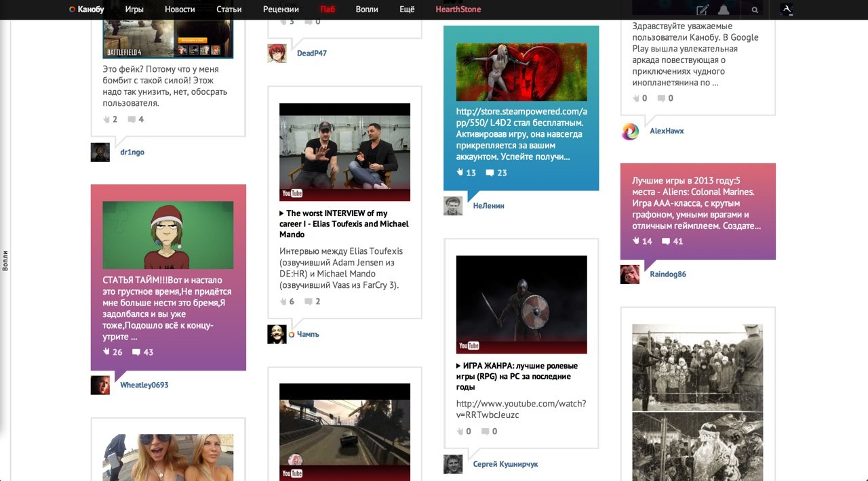This screenshot has height=481, width=868.
Task: Open the heart artwork L4D2 post image
Action: coord(521,72)
